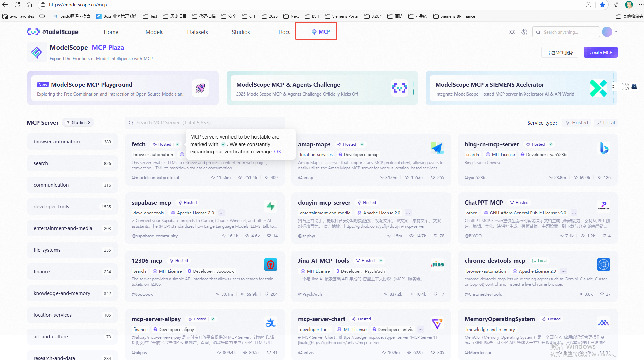
Task: Open the Models nav tab
Action: pyautogui.click(x=154, y=32)
